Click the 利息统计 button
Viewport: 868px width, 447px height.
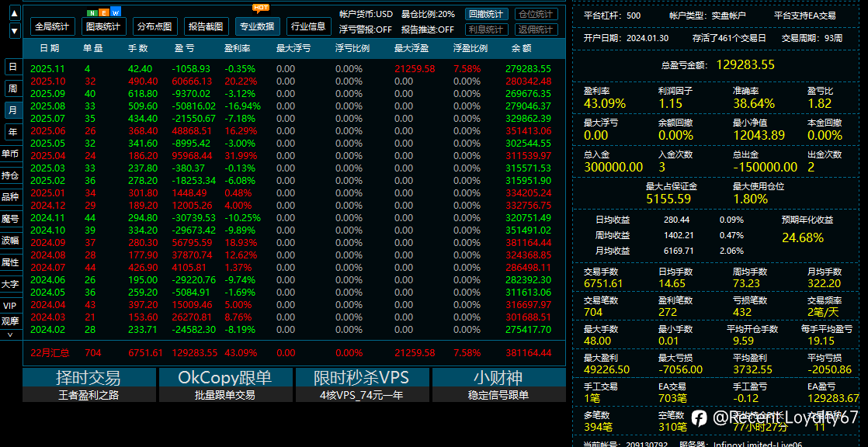(x=487, y=29)
